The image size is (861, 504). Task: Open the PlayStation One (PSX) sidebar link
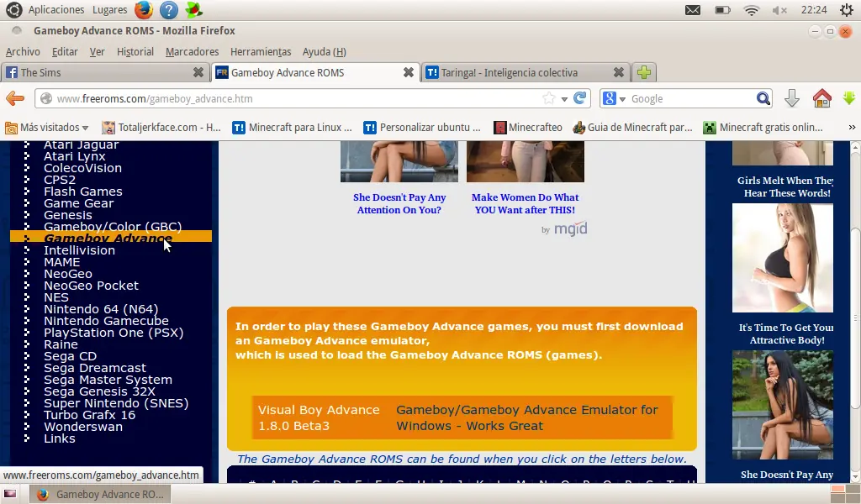[114, 333]
